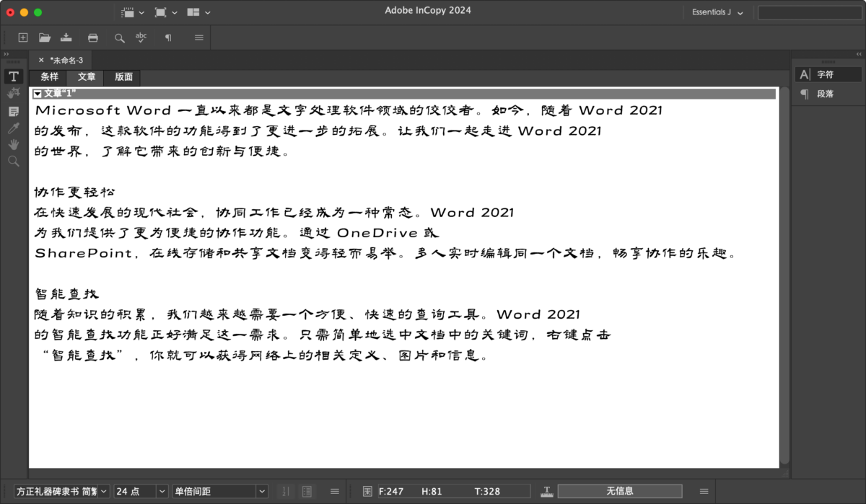Image resolution: width=866 pixels, height=504 pixels.
Task: Click the Find/Change magnifier icon
Action: pyautogui.click(x=120, y=37)
